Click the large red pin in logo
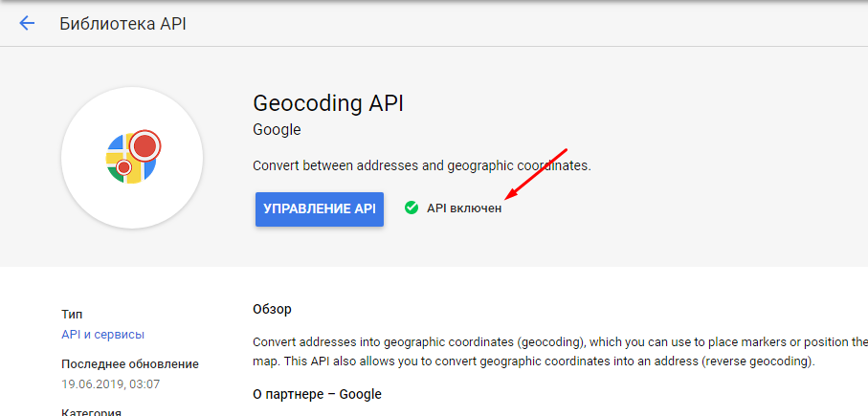The width and height of the screenshot is (868, 416). (x=145, y=145)
